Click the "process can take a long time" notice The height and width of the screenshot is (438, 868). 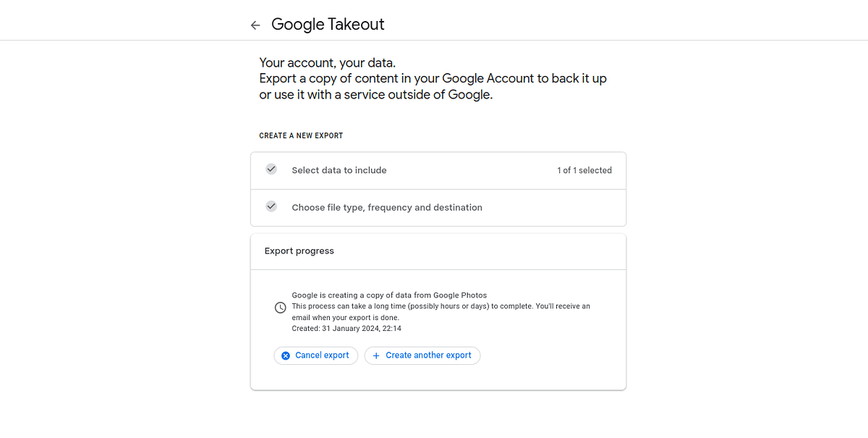click(441, 306)
